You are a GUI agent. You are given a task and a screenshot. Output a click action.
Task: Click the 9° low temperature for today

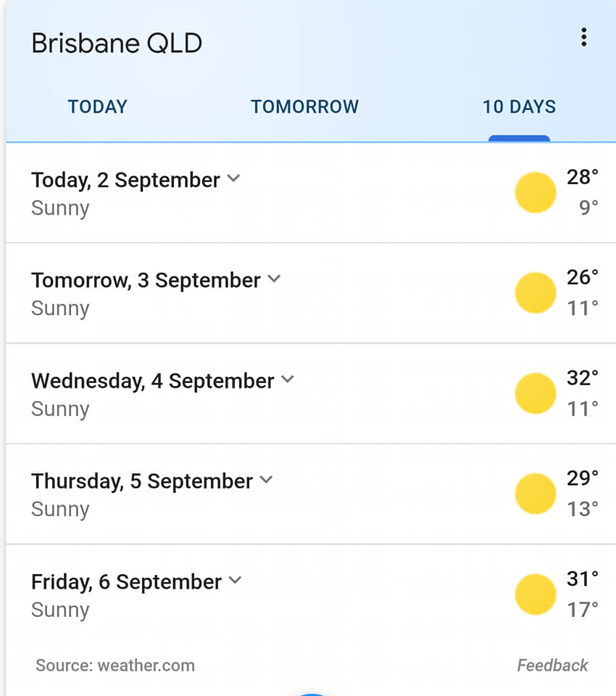click(x=588, y=207)
